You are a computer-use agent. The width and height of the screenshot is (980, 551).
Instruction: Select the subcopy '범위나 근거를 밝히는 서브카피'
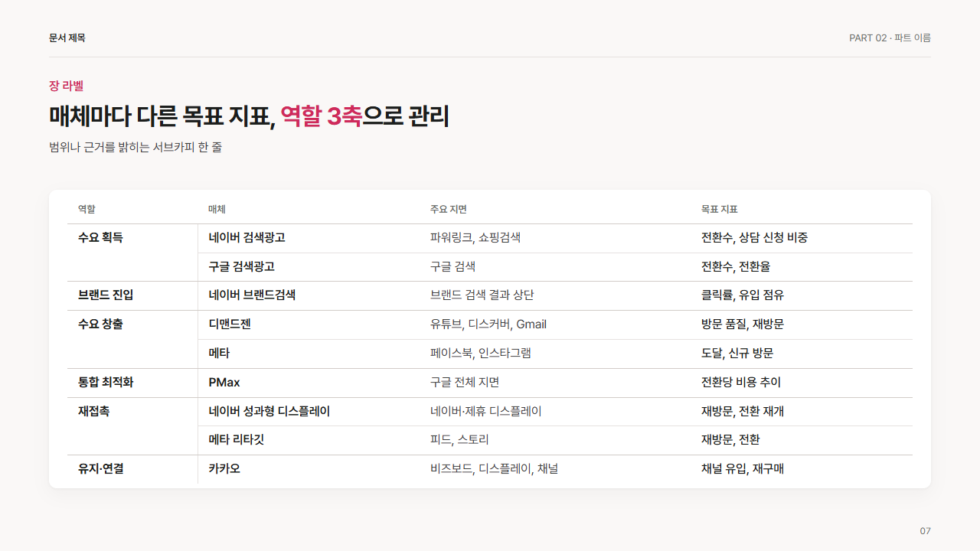click(x=121, y=147)
